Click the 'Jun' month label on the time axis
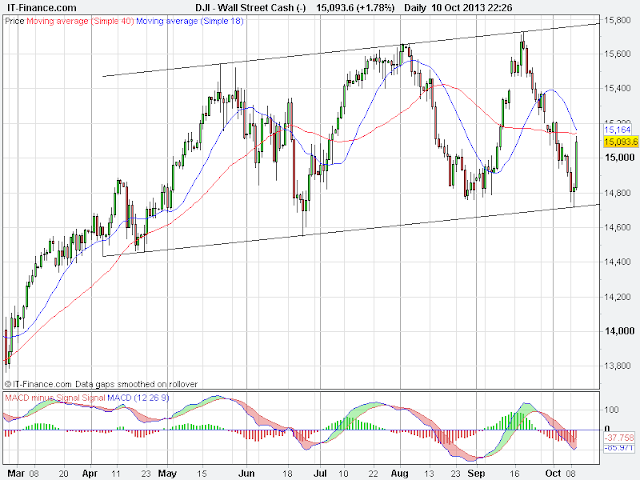Screen dimensions: 640x480 (x=247, y=473)
